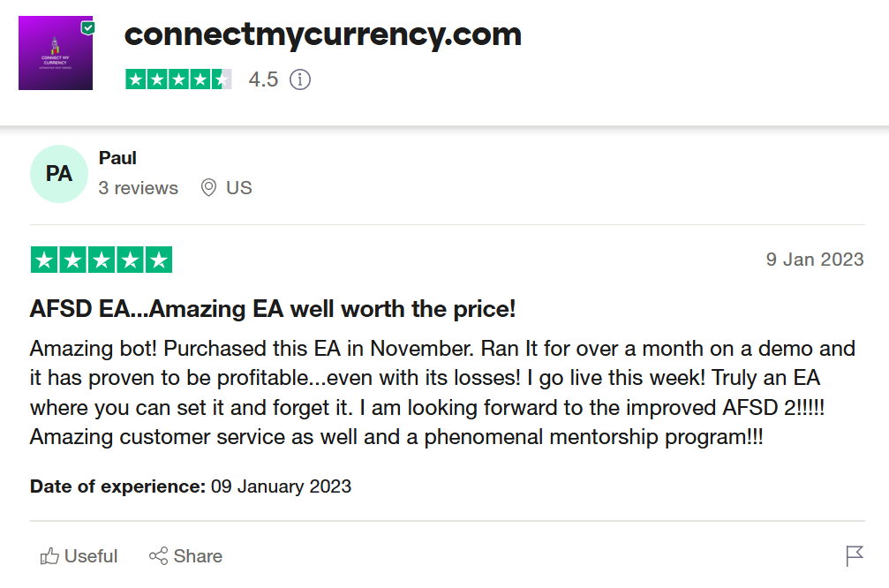Click the Date of experience line
This screenshot has width=889, height=588.
(190, 486)
